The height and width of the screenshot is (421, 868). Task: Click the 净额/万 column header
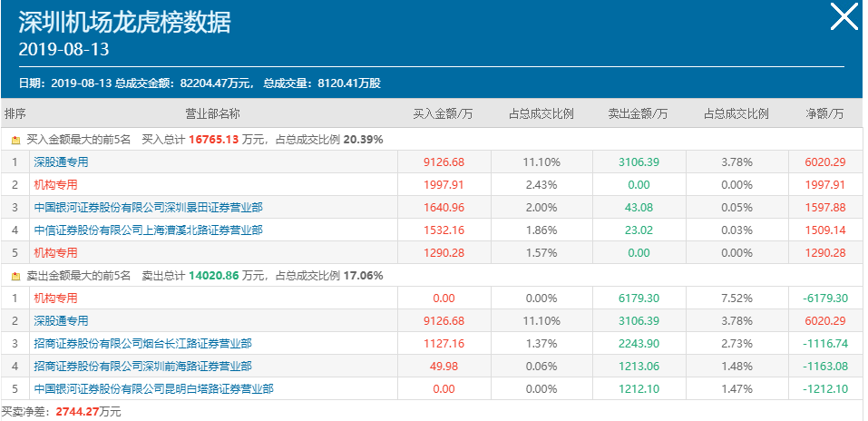click(824, 114)
